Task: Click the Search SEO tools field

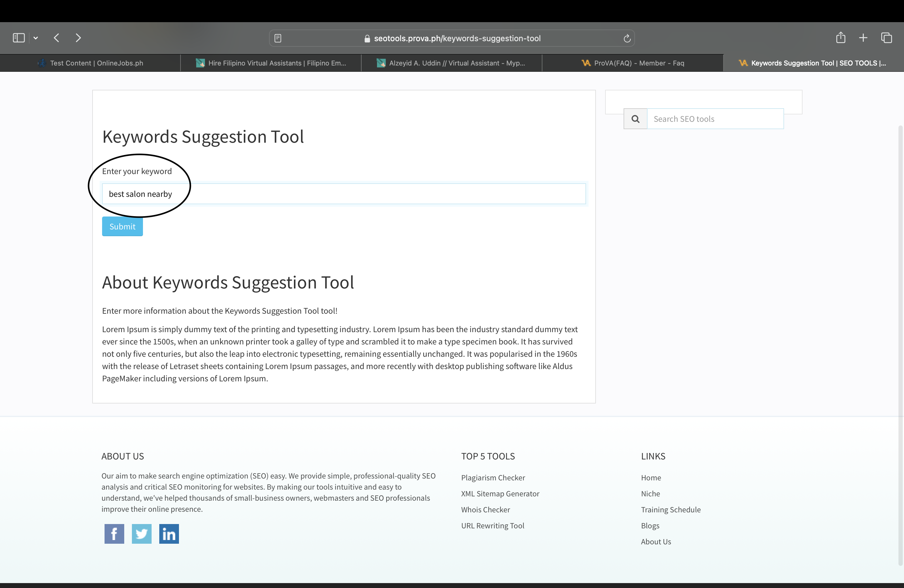Action: 715,119
